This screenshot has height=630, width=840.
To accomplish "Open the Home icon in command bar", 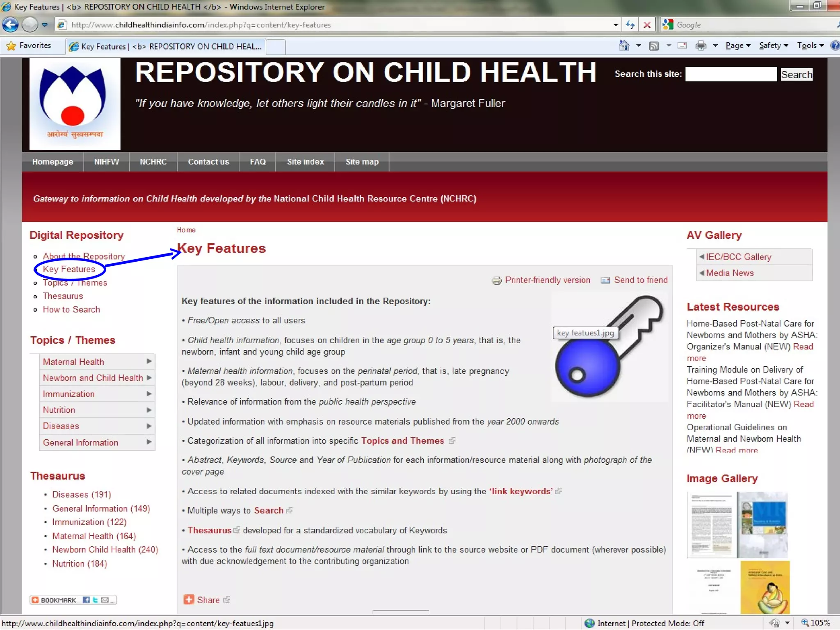I will click(624, 46).
